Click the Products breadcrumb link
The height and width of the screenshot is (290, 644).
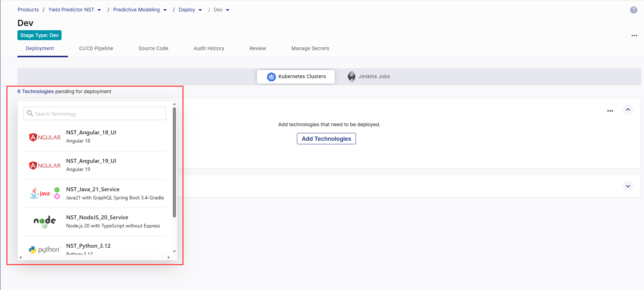28,10
